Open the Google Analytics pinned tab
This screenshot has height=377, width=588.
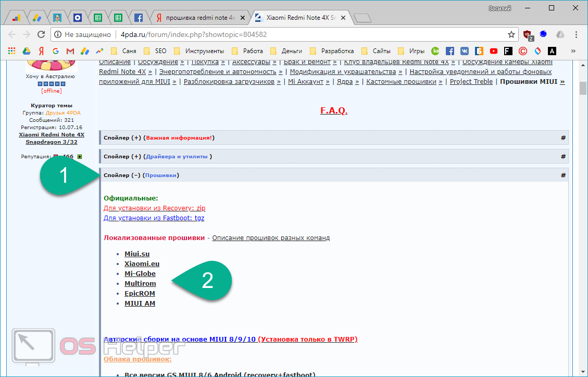pos(16,18)
